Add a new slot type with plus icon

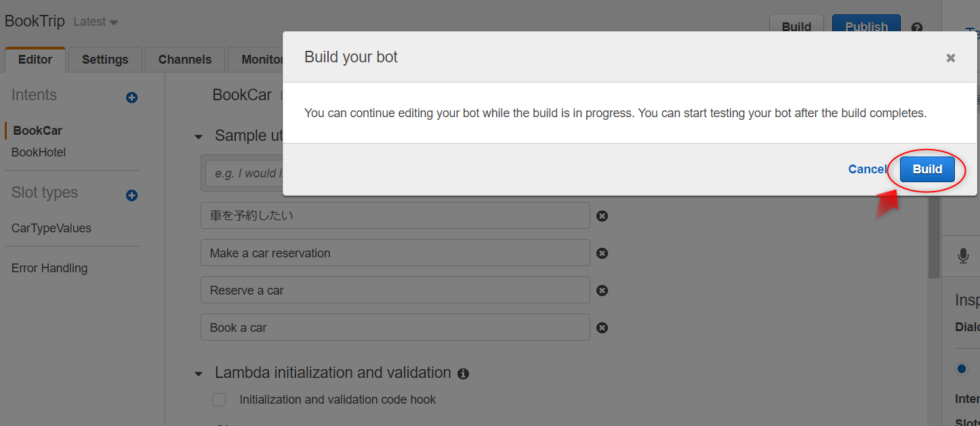coord(131,196)
